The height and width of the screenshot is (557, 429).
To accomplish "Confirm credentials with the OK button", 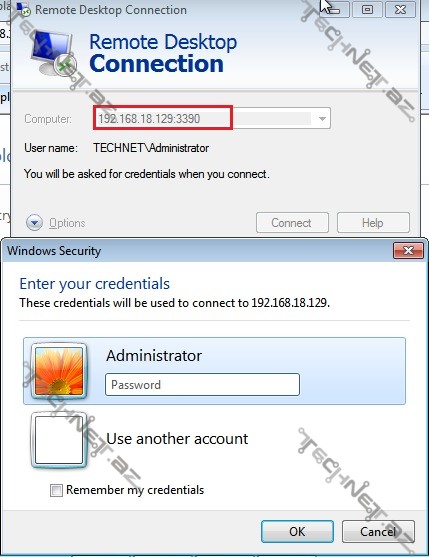I will 297,531.
